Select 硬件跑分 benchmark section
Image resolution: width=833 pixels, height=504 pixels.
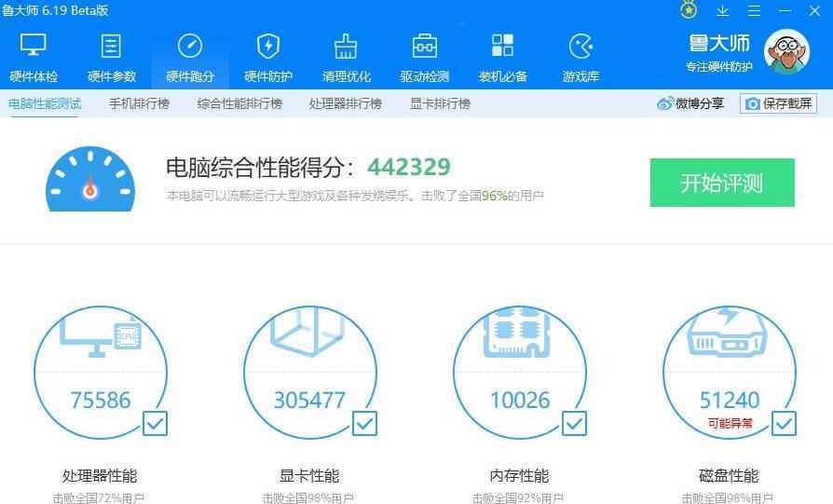(x=190, y=58)
